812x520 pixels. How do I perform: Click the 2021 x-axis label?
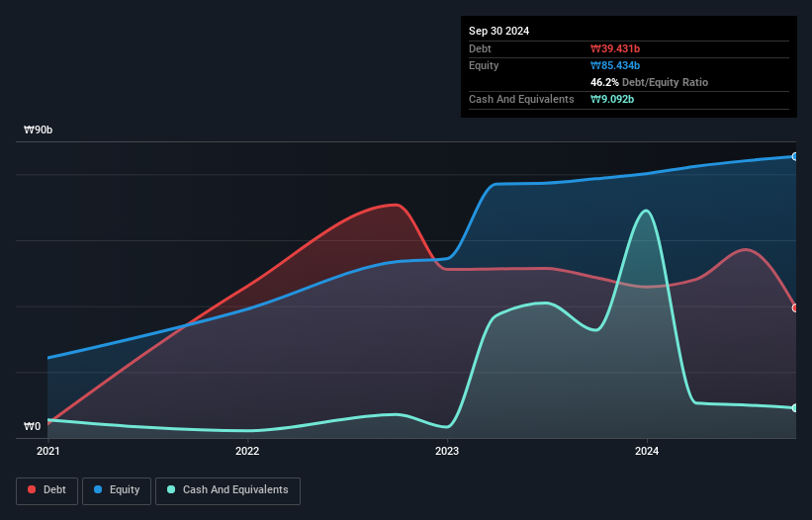[x=48, y=451]
